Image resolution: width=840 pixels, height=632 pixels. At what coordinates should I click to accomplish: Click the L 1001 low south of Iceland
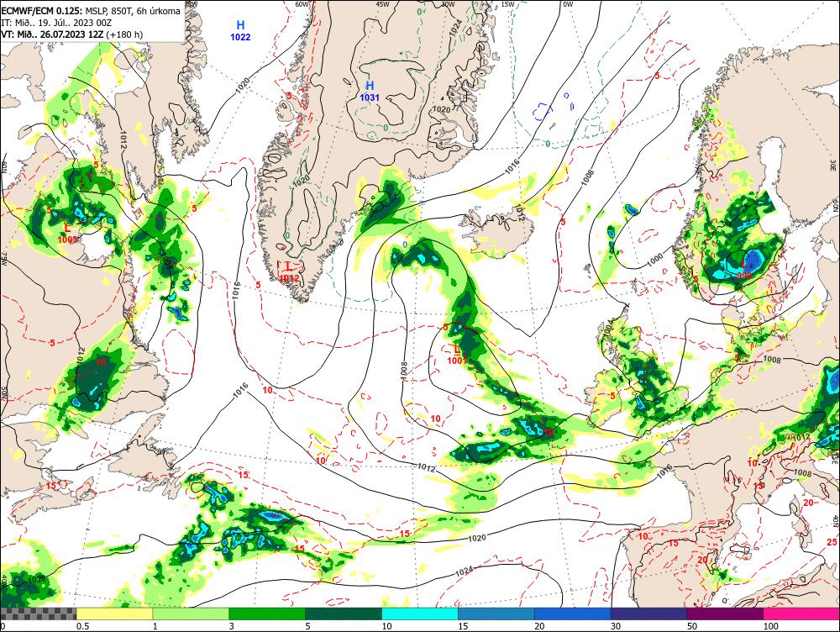coord(457,355)
